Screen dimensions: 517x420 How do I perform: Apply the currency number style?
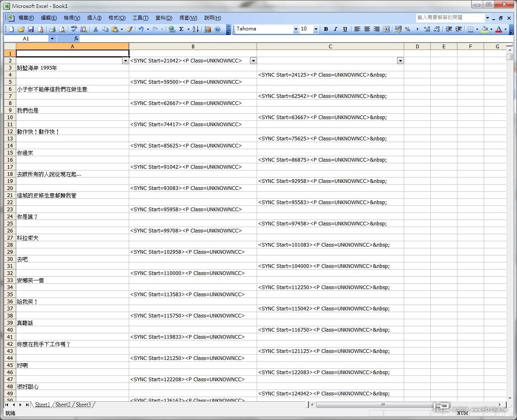pos(398,29)
